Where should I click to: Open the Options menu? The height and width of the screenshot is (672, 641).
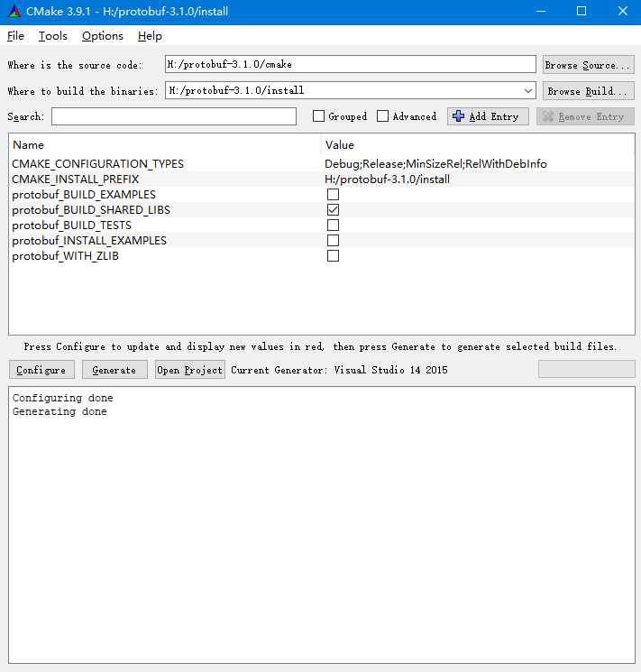(103, 36)
